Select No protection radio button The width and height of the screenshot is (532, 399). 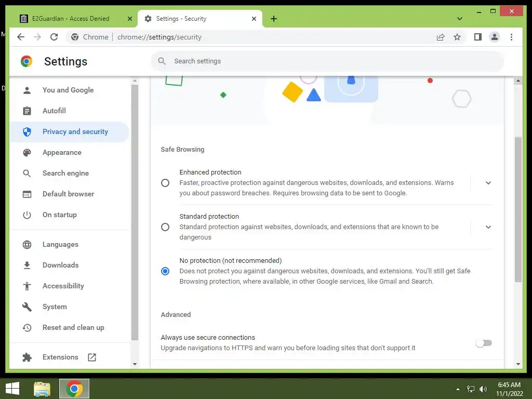click(165, 271)
